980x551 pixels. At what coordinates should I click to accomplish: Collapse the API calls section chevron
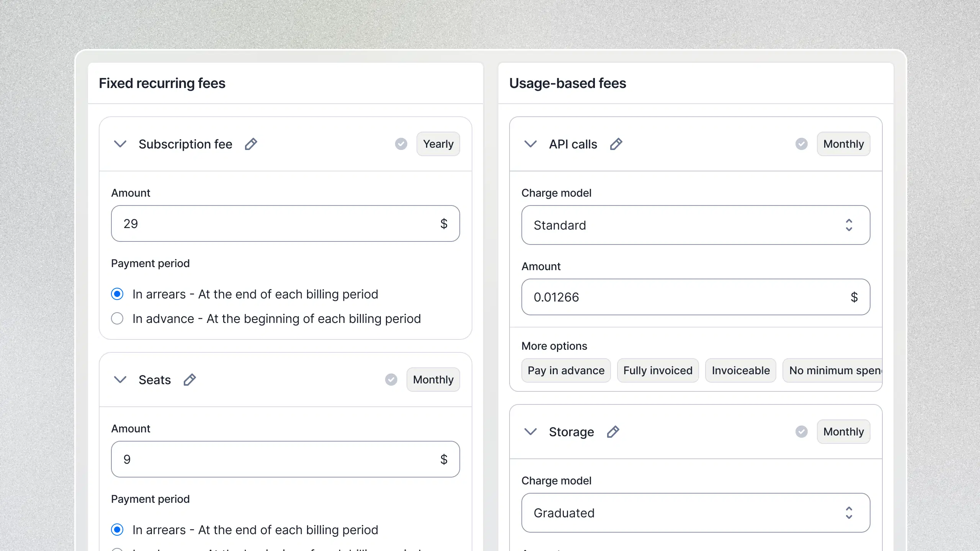pyautogui.click(x=531, y=144)
